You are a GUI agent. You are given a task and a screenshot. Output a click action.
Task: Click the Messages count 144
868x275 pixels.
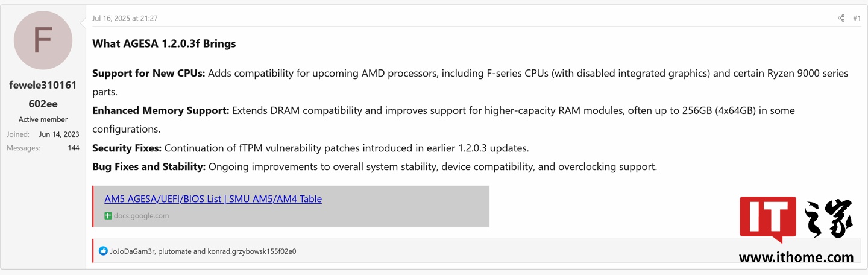point(74,148)
